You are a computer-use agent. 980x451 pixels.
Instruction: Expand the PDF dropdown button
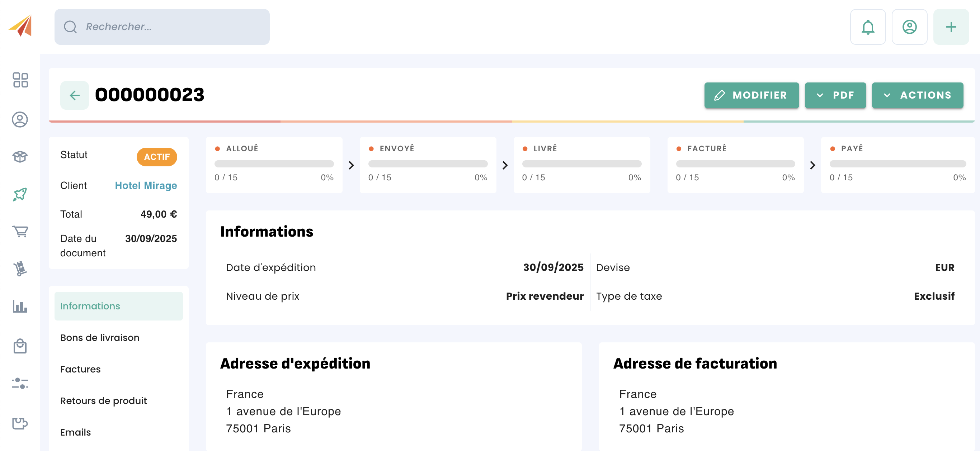click(835, 95)
